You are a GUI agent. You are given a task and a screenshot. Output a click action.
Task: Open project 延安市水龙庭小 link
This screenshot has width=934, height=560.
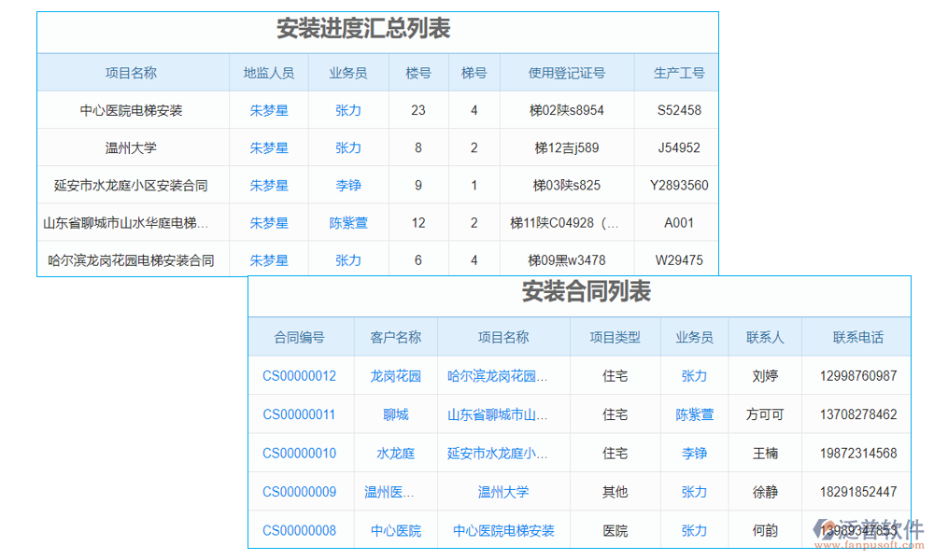pyautogui.click(x=499, y=453)
